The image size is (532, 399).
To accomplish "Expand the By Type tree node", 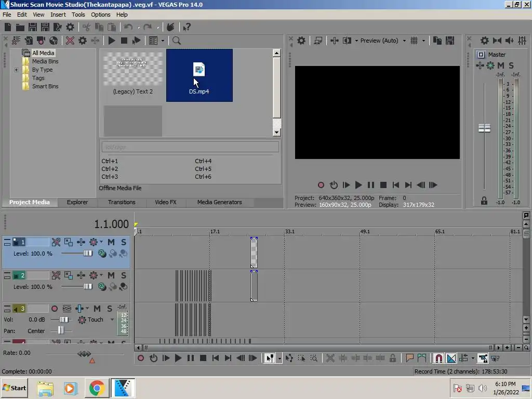I will click(16, 70).
